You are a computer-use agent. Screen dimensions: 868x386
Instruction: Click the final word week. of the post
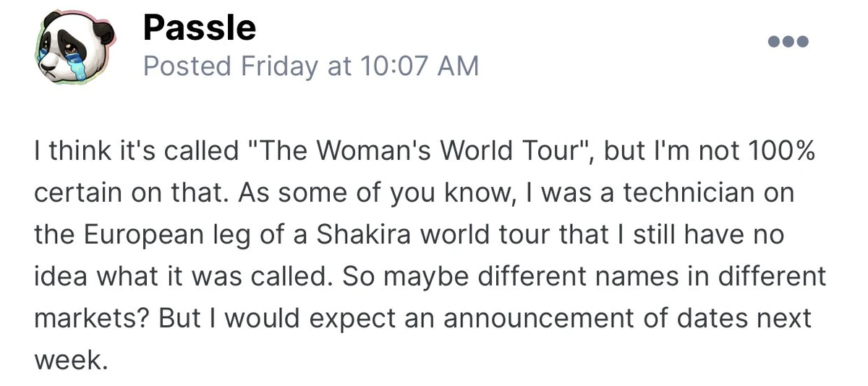pos(71,359)
